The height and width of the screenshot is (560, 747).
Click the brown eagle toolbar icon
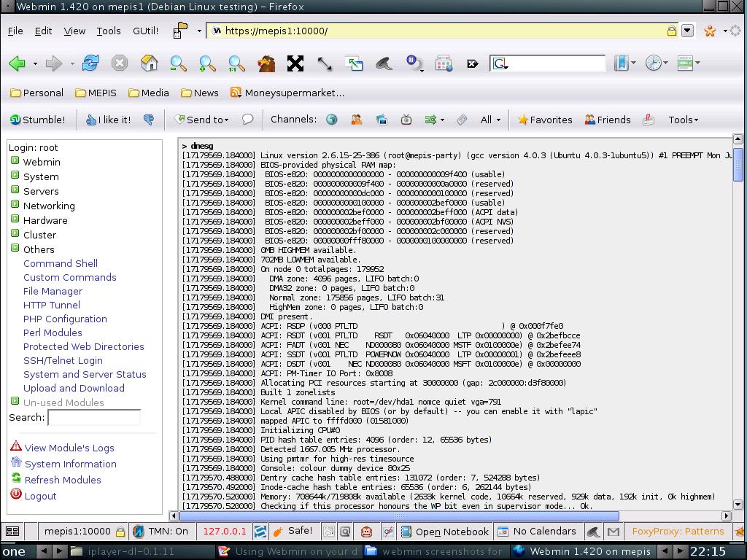point(266,63)
